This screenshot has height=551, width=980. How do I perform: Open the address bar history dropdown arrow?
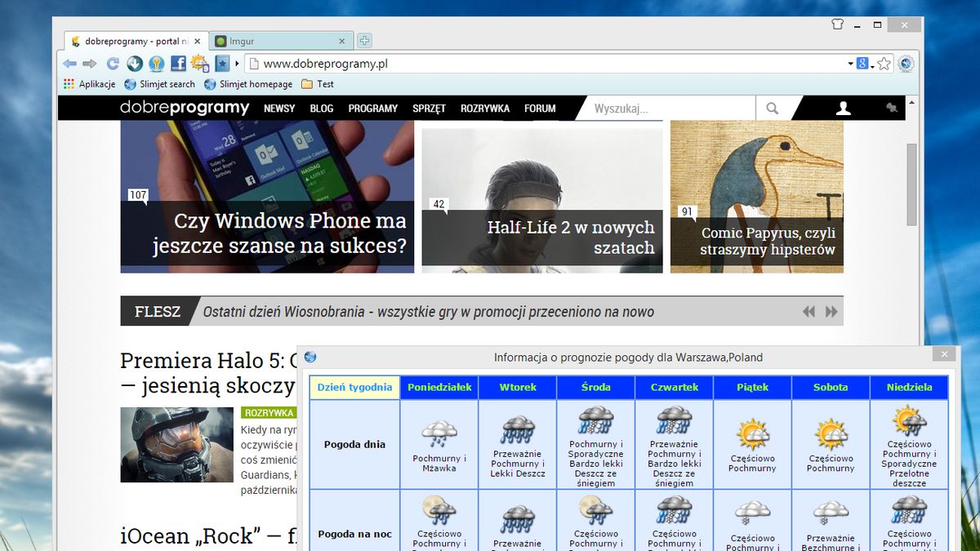[850, 64]
